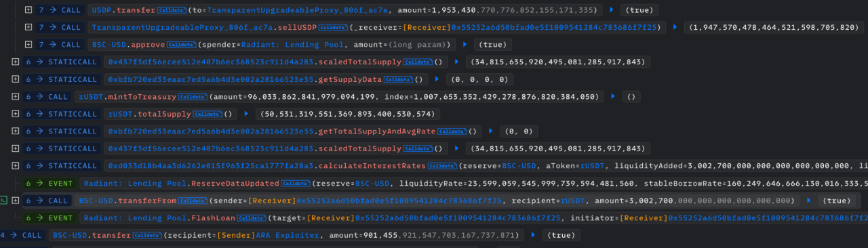Expand the BSC-USD.transferFrom call row
The height and width of the screenshot is (248, 868).
16,201
